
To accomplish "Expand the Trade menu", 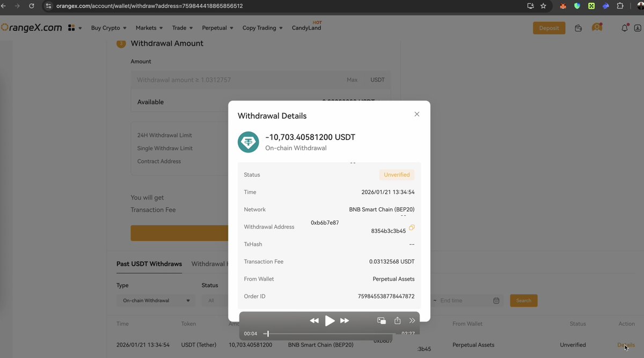I will coord(182,28).
